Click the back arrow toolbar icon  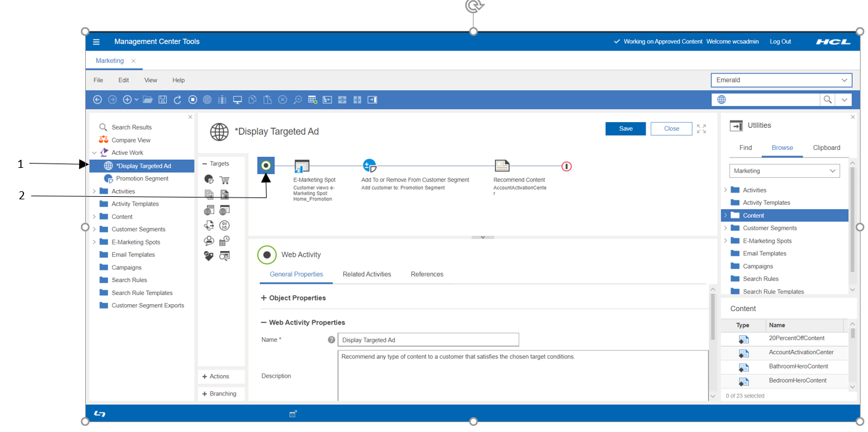[98, 99]
